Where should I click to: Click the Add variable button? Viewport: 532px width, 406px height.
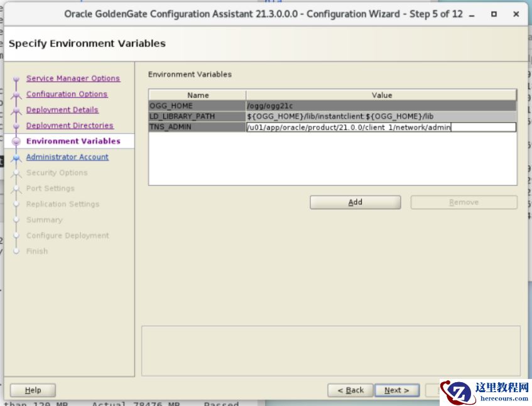(356, 202)
